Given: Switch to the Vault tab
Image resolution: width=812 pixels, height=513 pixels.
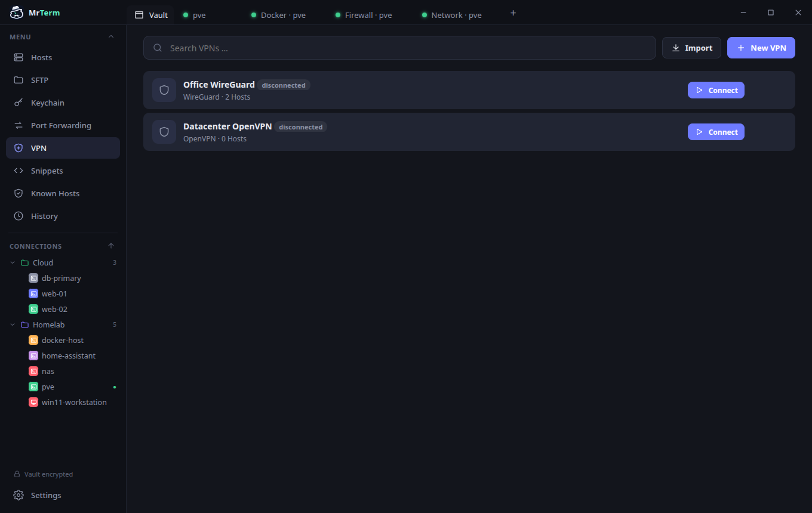Looking at the screenshot, I should [x=151, y=15].
